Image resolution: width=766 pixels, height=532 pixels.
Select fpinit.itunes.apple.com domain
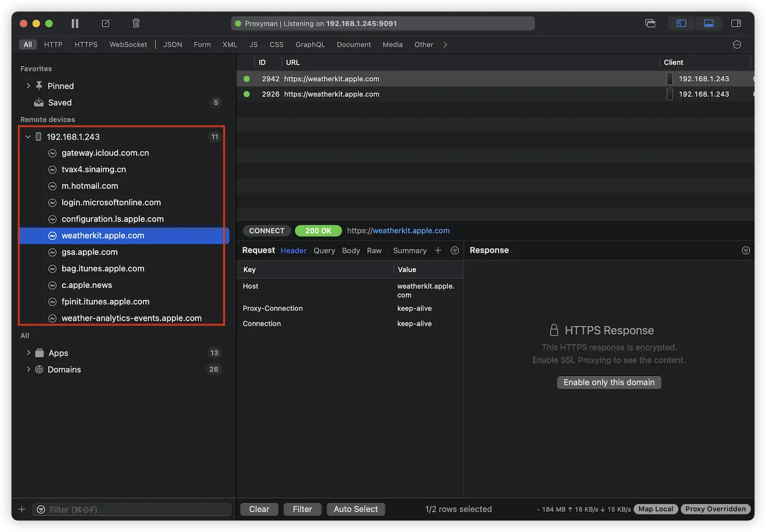tap(105, 302)
